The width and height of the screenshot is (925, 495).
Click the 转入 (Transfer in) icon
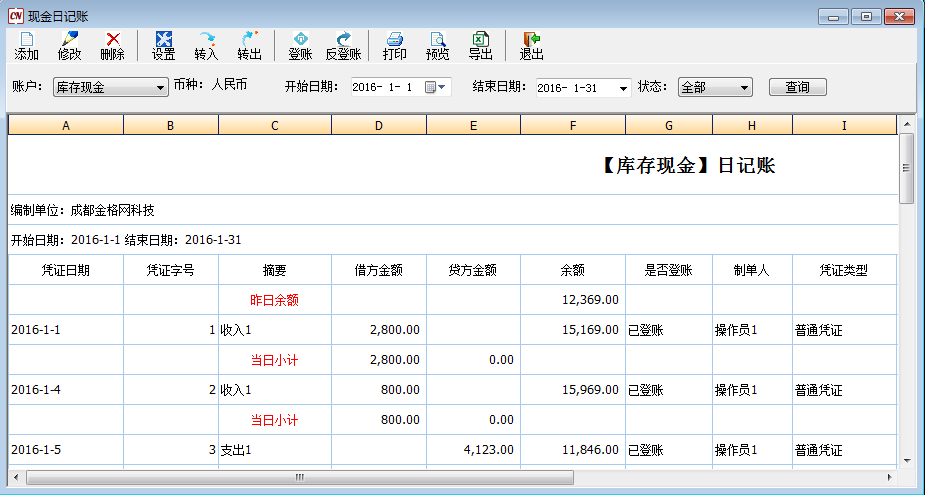206,45
